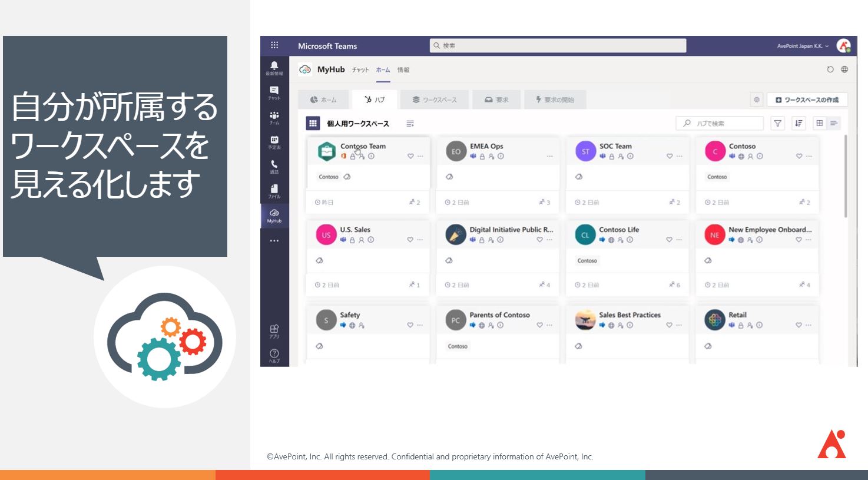Screen dimensions: 868x480
Task: Switch to list view
Action: coord(834,123)
